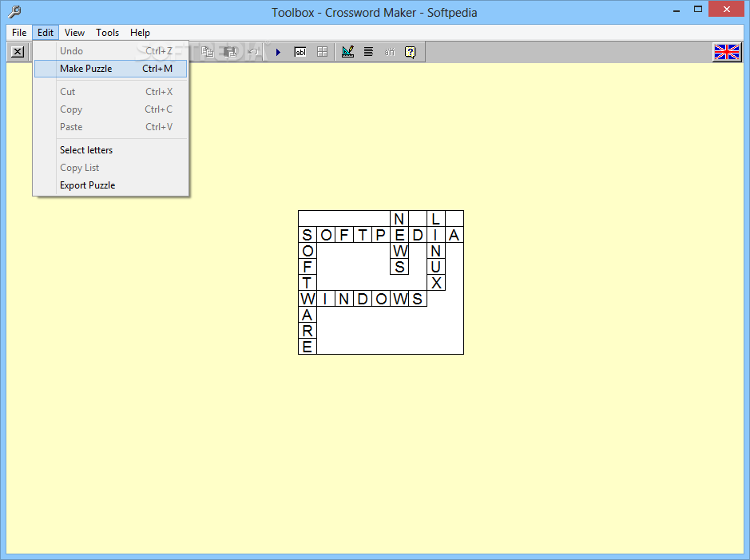
Task: Choose Export Puzzle from the Edit menu
Action: [x=110, y=185]
